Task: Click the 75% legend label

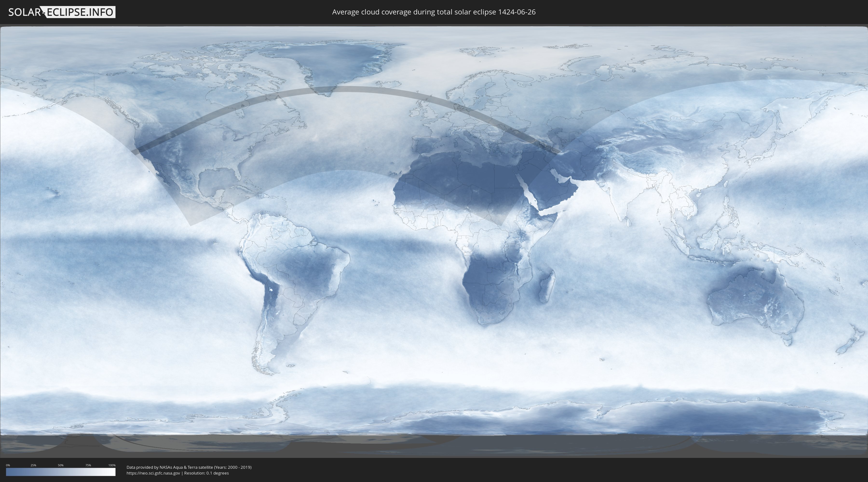Action: coord(88,465)
